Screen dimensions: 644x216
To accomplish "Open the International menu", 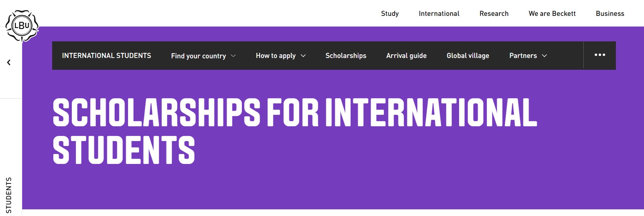I will (439, 14).
